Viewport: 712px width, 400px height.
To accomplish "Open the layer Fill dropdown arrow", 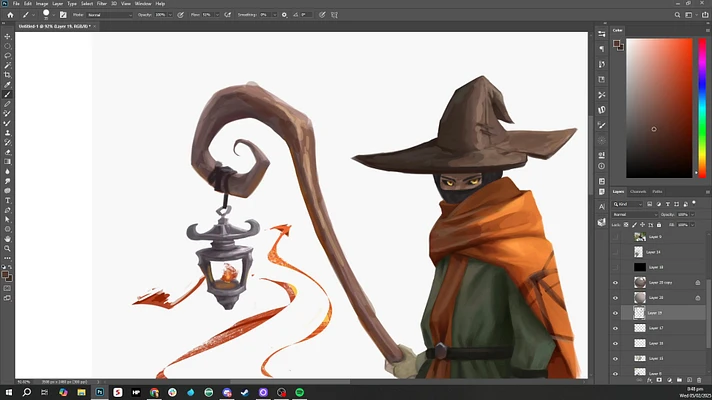I will [693, 225].
